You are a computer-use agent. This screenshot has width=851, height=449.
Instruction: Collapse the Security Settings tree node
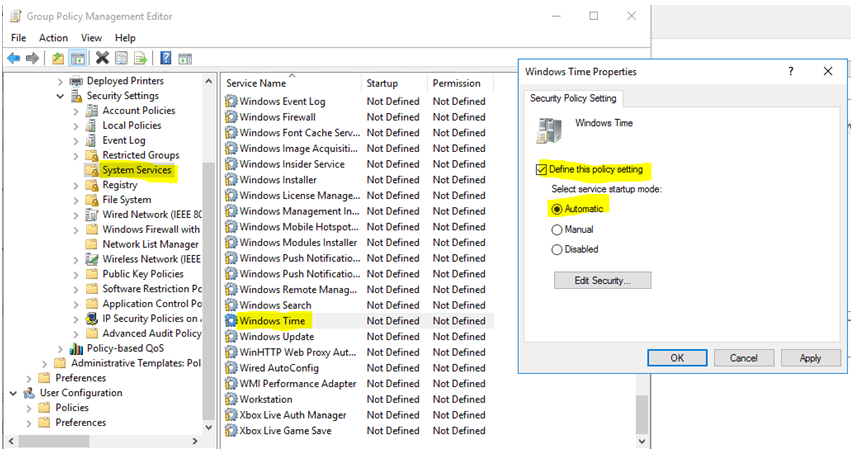tap(61, 96)
